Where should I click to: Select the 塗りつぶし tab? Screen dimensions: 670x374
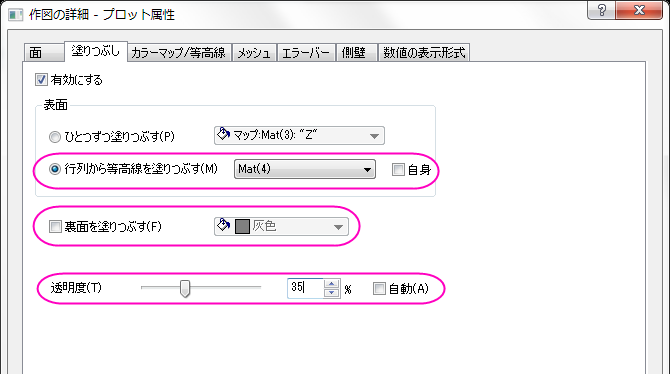(96, 51)
